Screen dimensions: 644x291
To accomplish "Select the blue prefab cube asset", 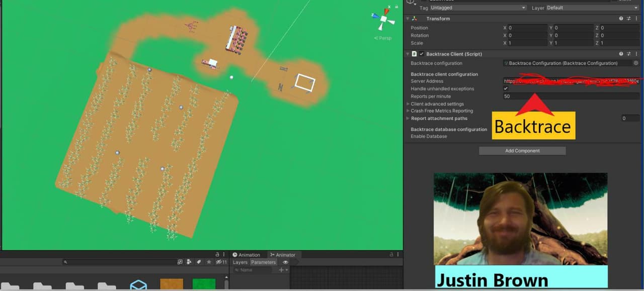I will (x=138, y=285).
